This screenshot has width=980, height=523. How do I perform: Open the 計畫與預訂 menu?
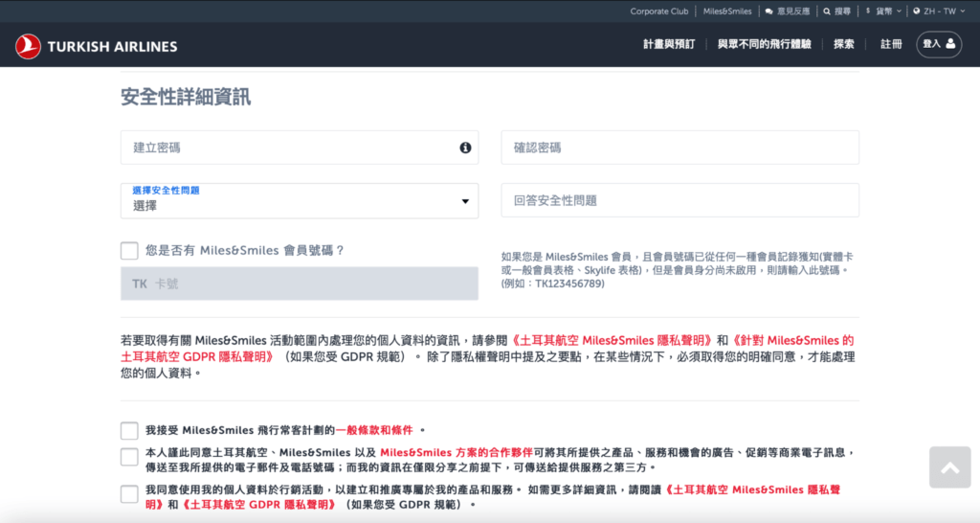click(x=669, y=44)
